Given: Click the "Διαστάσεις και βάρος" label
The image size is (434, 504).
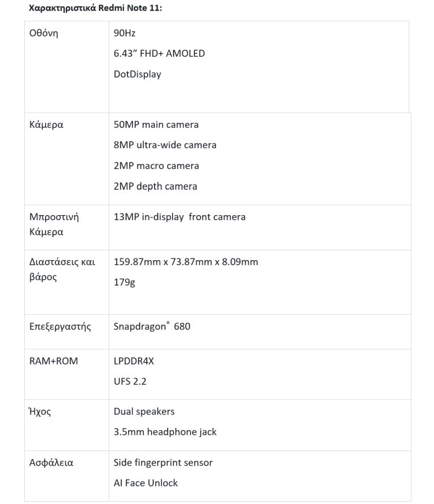Looking at the screenshot, I should point(61,269).
